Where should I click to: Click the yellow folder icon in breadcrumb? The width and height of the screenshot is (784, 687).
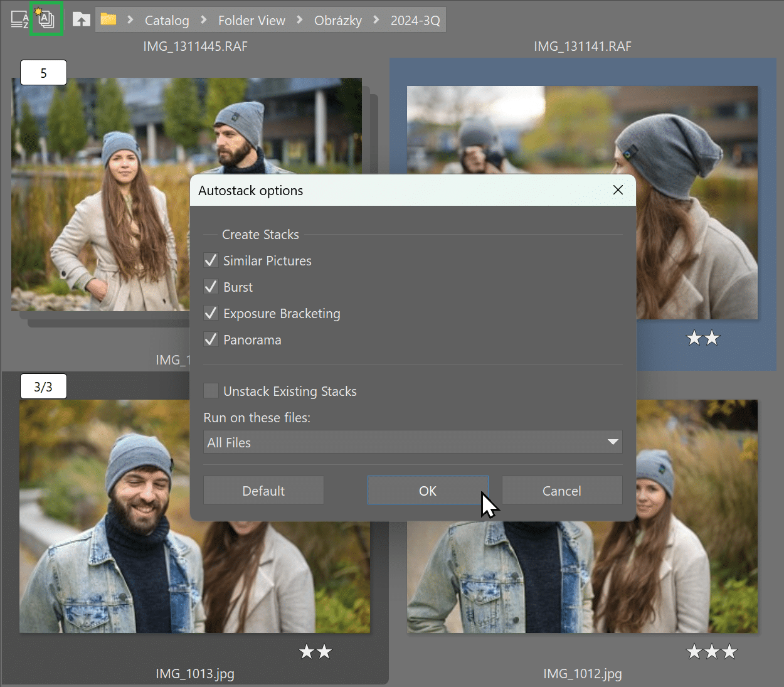pos(109,19)
